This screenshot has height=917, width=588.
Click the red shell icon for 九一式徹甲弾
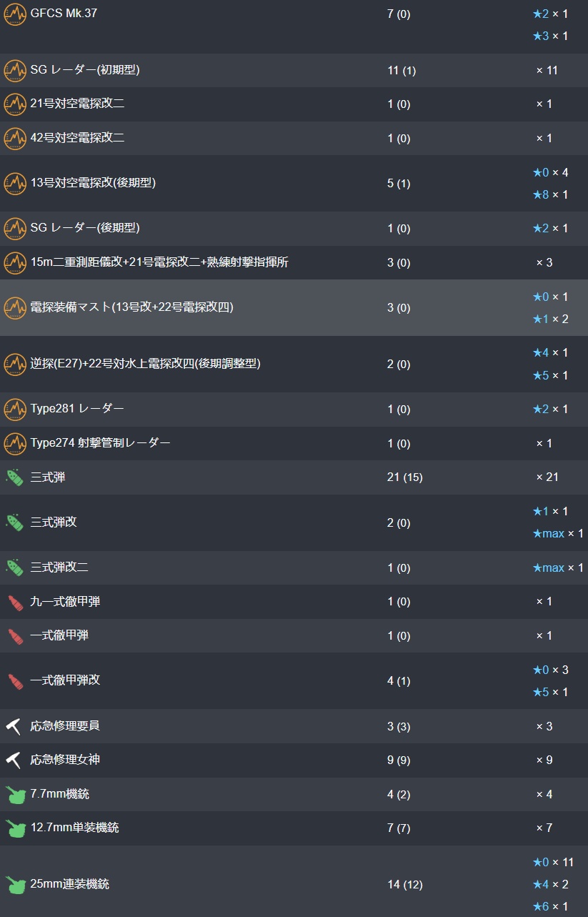[15, 602]
